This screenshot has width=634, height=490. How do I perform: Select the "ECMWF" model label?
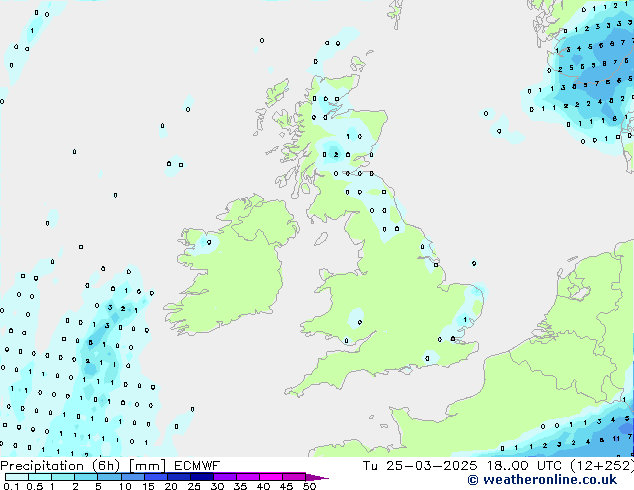point(197,466)
